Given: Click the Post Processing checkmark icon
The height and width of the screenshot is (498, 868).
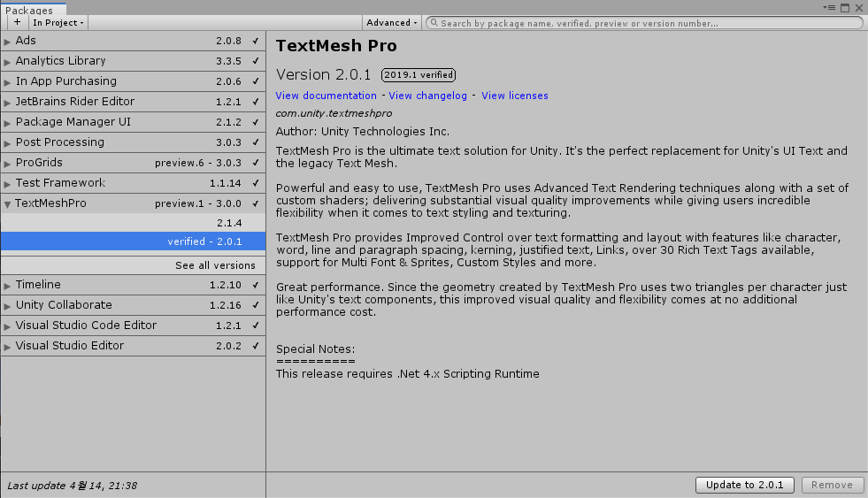Looking at the screenshot, I should [256, 142].
